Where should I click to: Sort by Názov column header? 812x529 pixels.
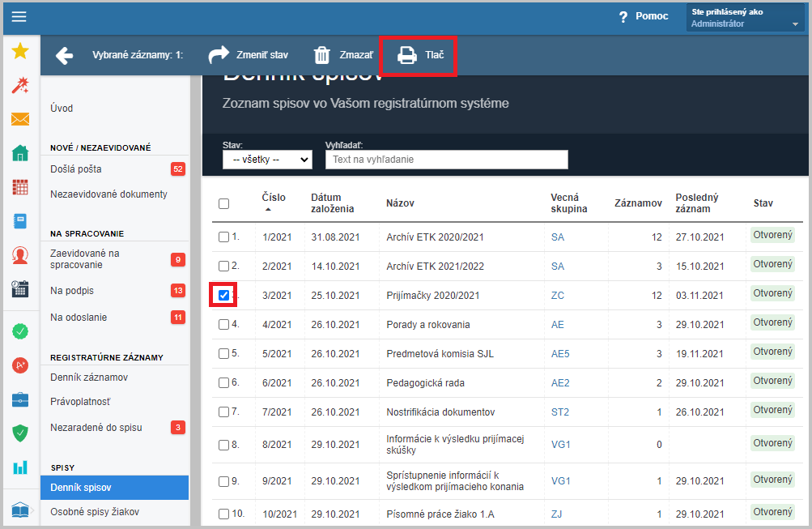(400, 203)
